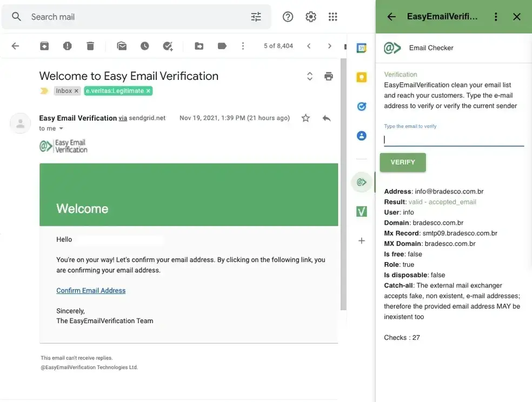The width and height of the screenshot is (532, 402).
Task: Print the email conversation
Action: [328, 76]
